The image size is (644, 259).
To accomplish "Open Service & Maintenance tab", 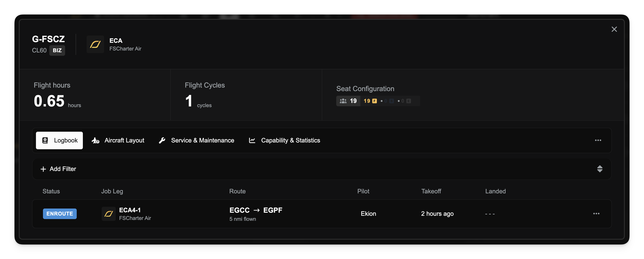I will [x=196, y=140].
